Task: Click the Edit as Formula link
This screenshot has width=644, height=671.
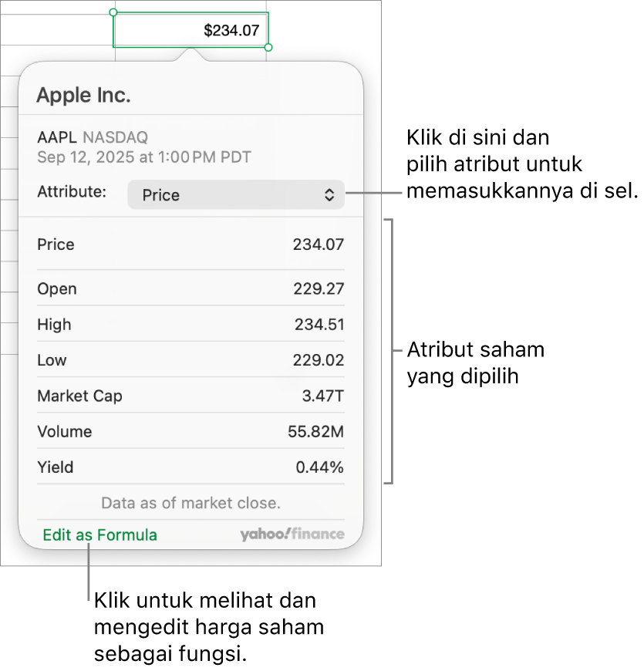Action: pos(99,534)
